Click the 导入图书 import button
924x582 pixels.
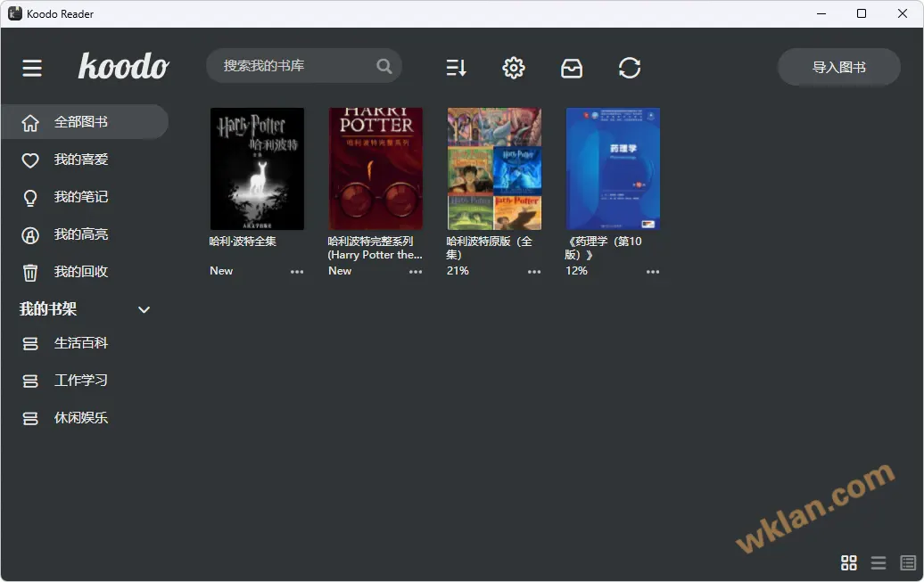(x=838, y=67)
